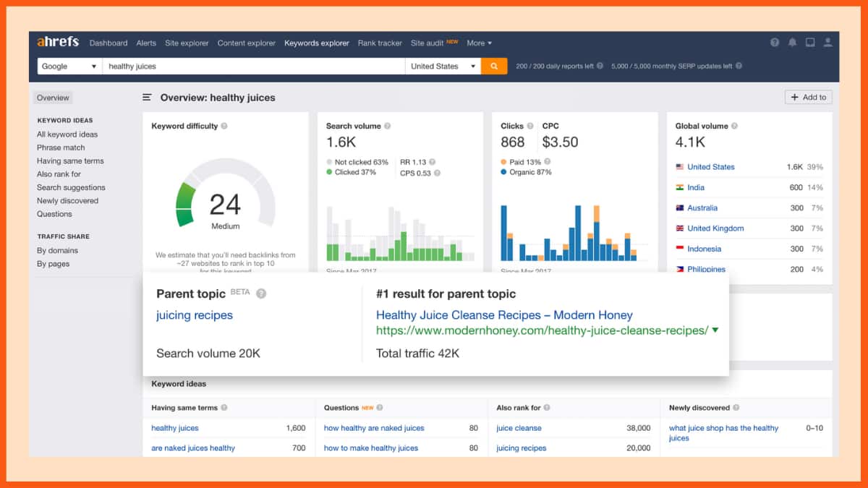The height and width of the screenshot is (488, 868).
Task: Open 'how healthy are naked juices' keyword
Action: click(x=374, y=428)
